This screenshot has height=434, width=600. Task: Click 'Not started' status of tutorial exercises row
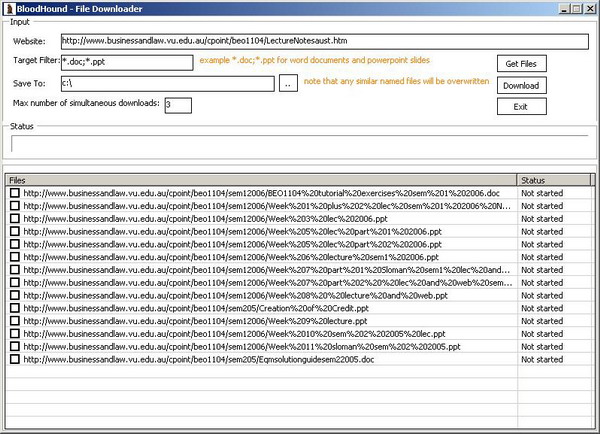542,193
